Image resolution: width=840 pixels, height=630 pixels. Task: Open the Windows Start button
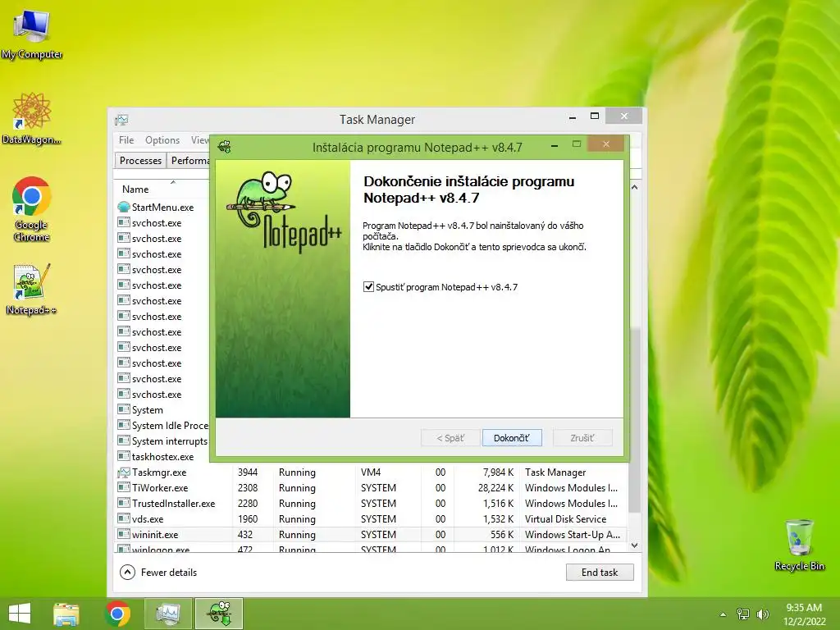[x=20, y=614]
